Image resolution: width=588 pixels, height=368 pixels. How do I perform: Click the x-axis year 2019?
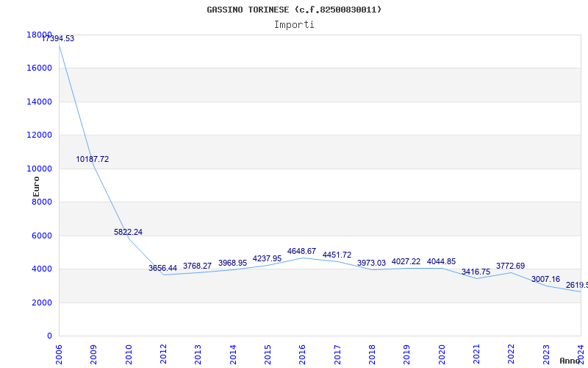click(406, 355)
